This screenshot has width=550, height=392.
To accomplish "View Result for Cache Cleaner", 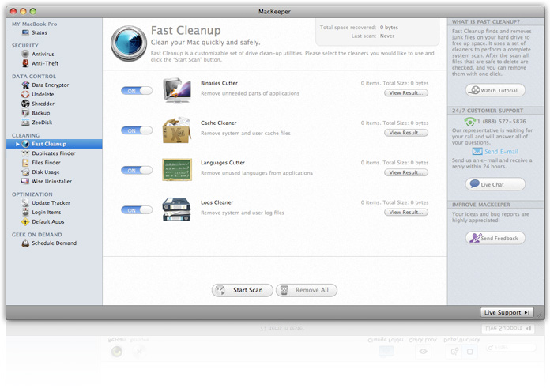I will click(x=406, y=133).
